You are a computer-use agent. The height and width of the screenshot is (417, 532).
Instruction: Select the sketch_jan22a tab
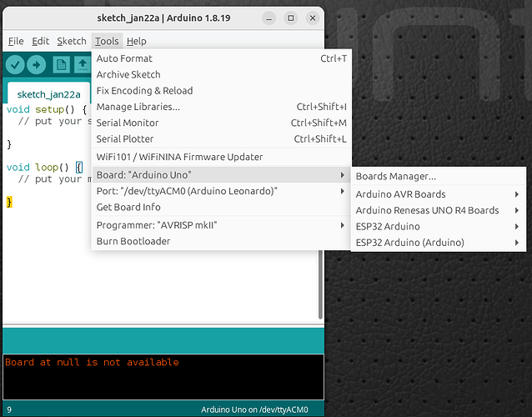tap(49, 94)
